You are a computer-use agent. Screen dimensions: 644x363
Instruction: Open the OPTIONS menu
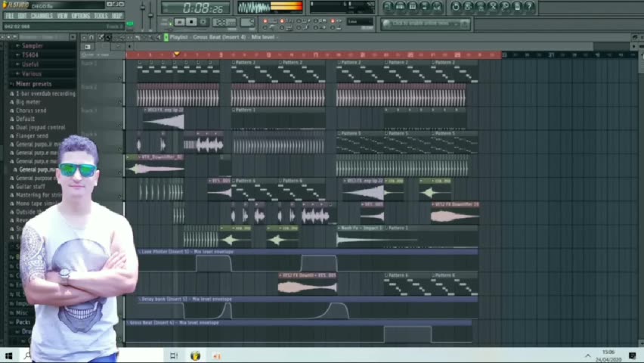click(x=80, y=15)
